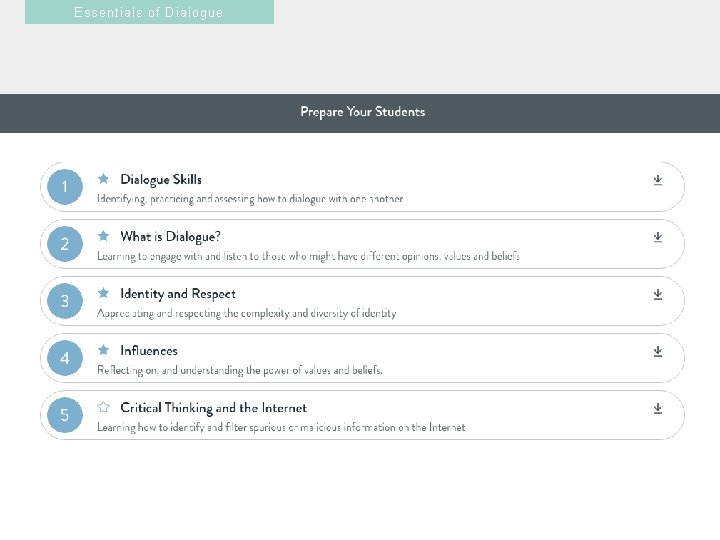Open the Essentials of Dialogue tab
This screenshot has height=540, width=720.
[149, 12]
